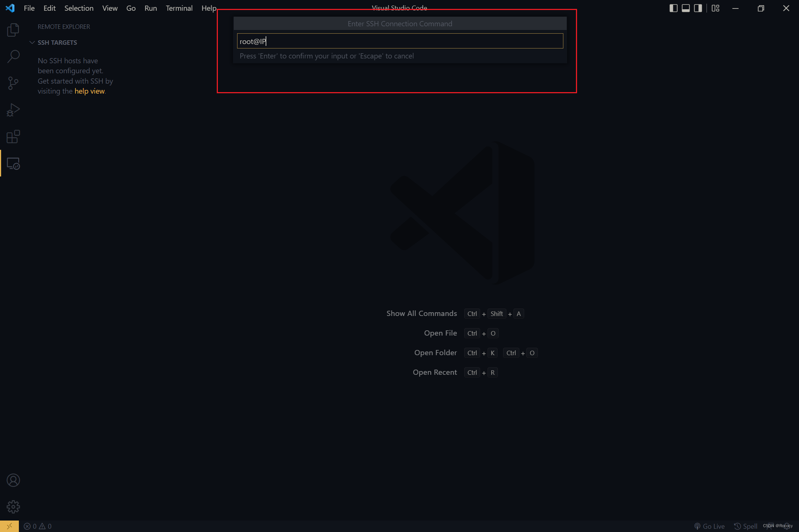
Task: Show warnings count in status bar
Action: pyautogui.click(x=45, y=526)
